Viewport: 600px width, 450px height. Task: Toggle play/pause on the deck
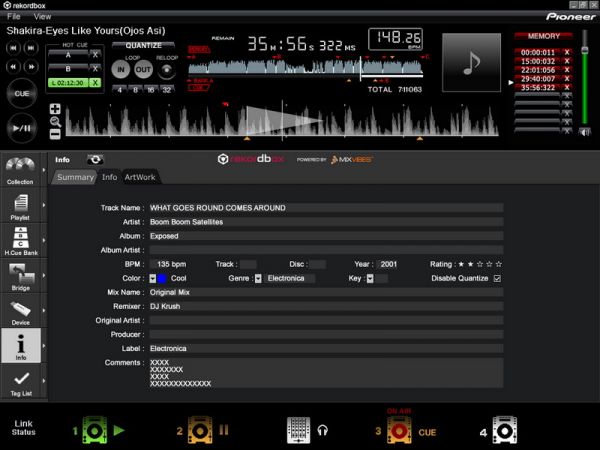tap(22, 128)
